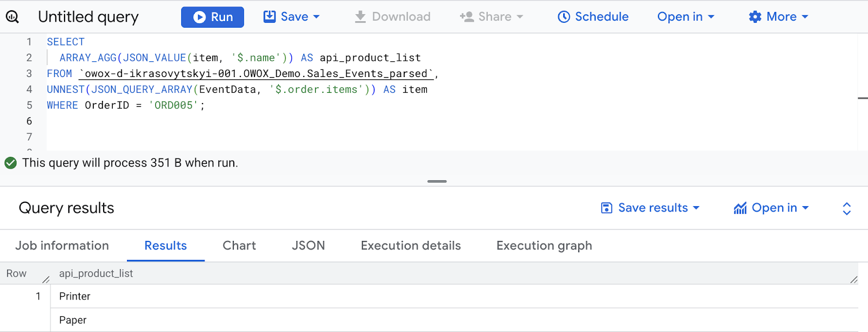868x332 pixels.
Task: Expand the Open in menu in Query results
Action: (771, 208)
